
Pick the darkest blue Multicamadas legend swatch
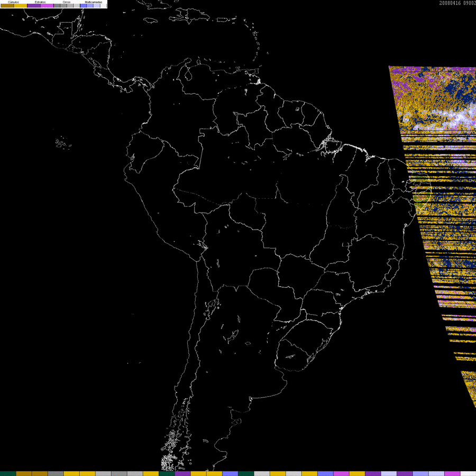coord(83,5)
